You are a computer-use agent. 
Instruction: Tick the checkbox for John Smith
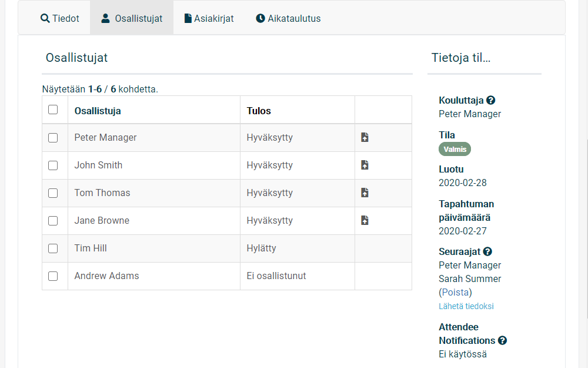click(x=53, y=165)
